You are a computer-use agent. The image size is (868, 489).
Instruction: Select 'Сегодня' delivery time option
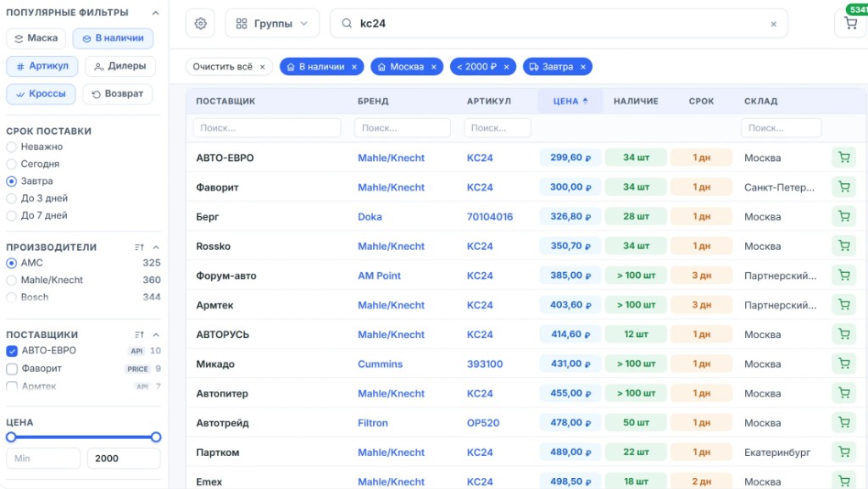tap(11, 164)
